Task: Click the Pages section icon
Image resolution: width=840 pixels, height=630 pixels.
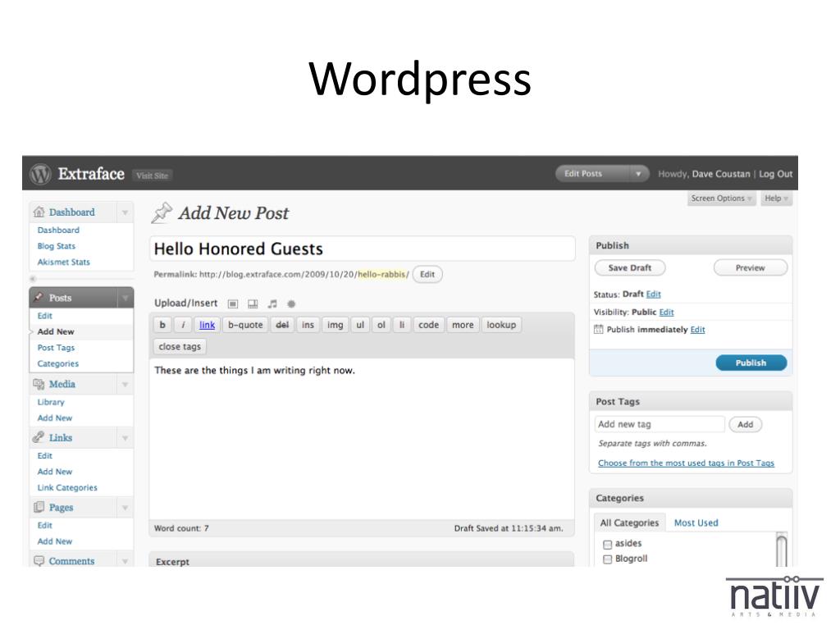Action: click(39, 507)
